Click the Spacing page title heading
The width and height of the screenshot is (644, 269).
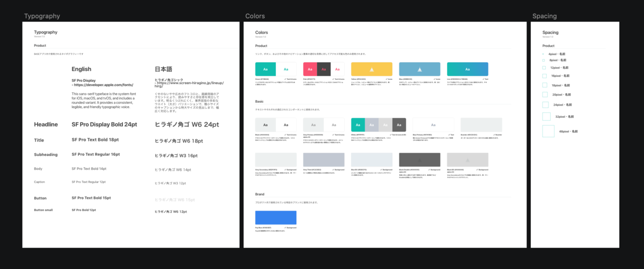point(551,32)
